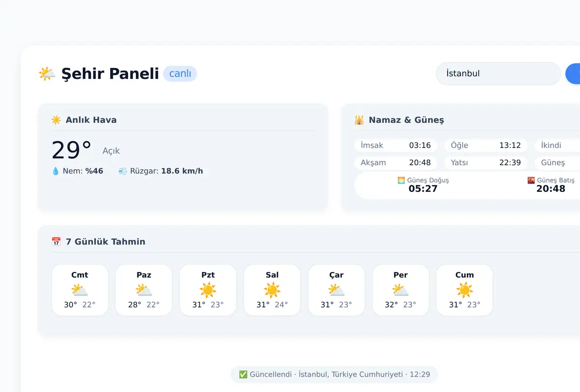The image size is (580, 392).
Task: Click the Açık weather condition label
Action: click(x=111, y=151)
